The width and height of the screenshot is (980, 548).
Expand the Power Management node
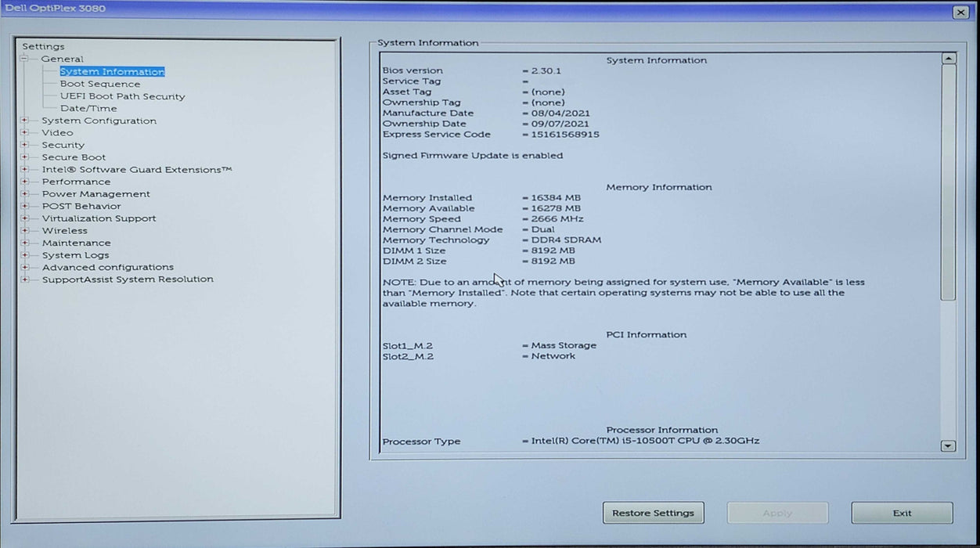click(24, 194)
